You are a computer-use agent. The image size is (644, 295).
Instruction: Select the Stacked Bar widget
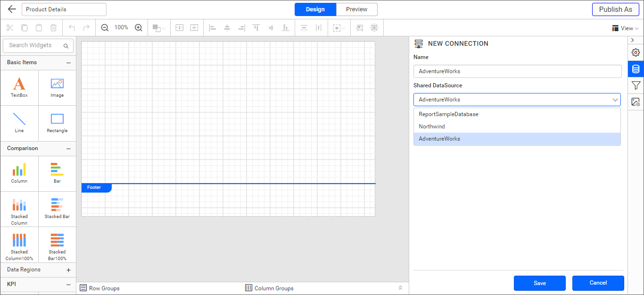[57, 209]
